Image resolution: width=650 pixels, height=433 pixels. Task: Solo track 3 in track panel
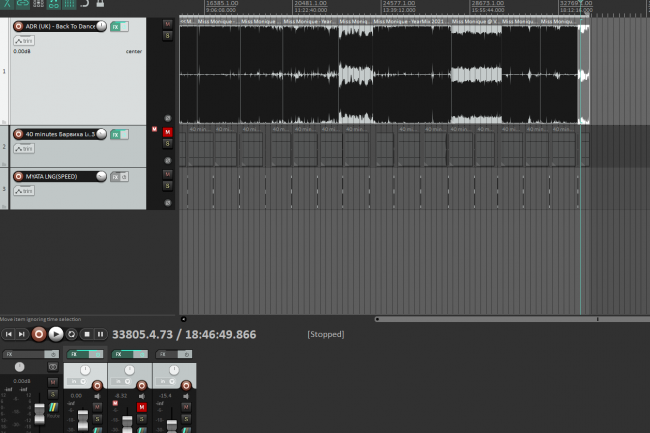(167, 186)
